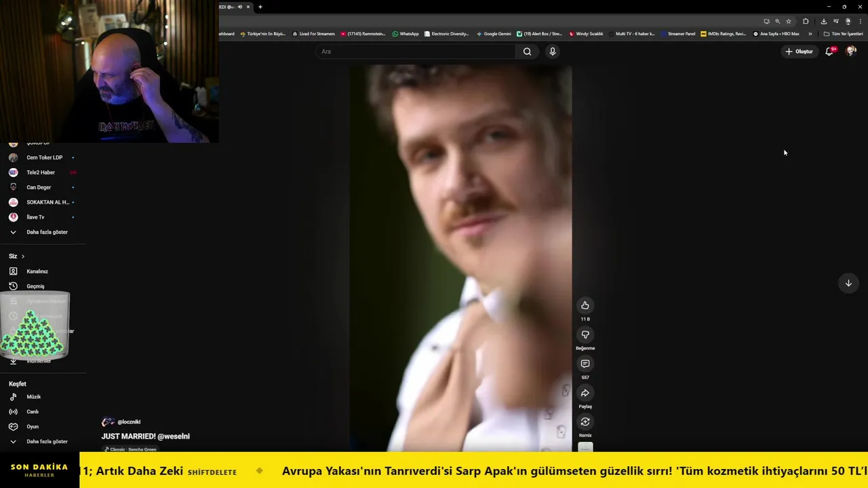Screen dimensions: 868x488
Task: Close the current browser tab
Action: click(x=248, y=7)
